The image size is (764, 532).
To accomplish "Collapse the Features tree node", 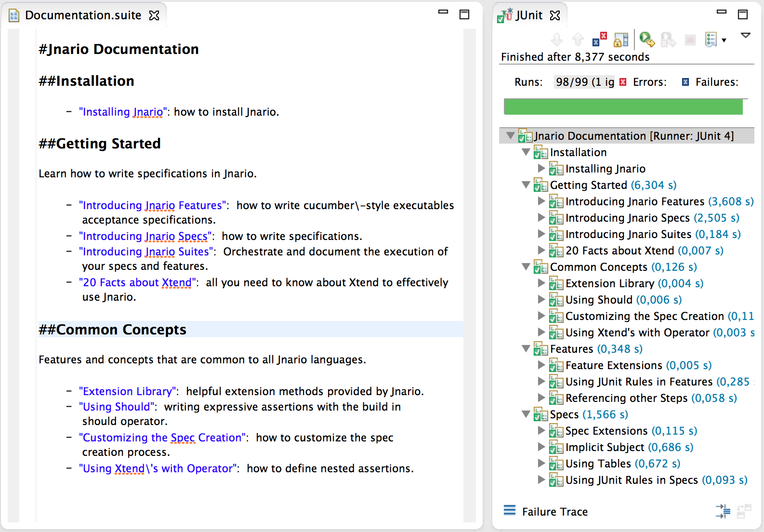I will [x=526, y=349].
